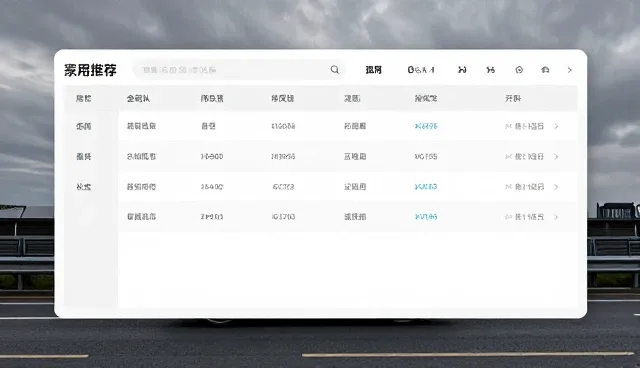Open the blue link in the first table row
The width and height of the screenshot is (640, 368).
[x=426, y=126]
